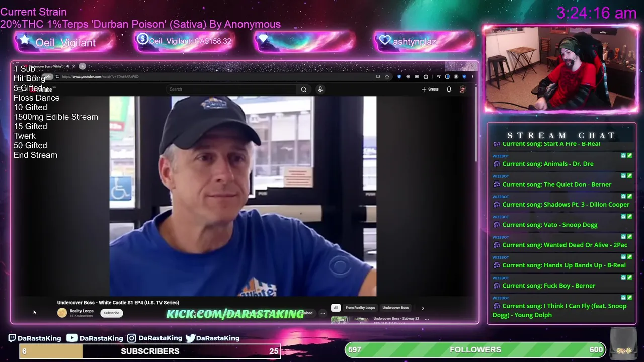Screen dimensions: 644x362
Task: Open the Reality Loops channel avatar
Action: tap(62, 313)
